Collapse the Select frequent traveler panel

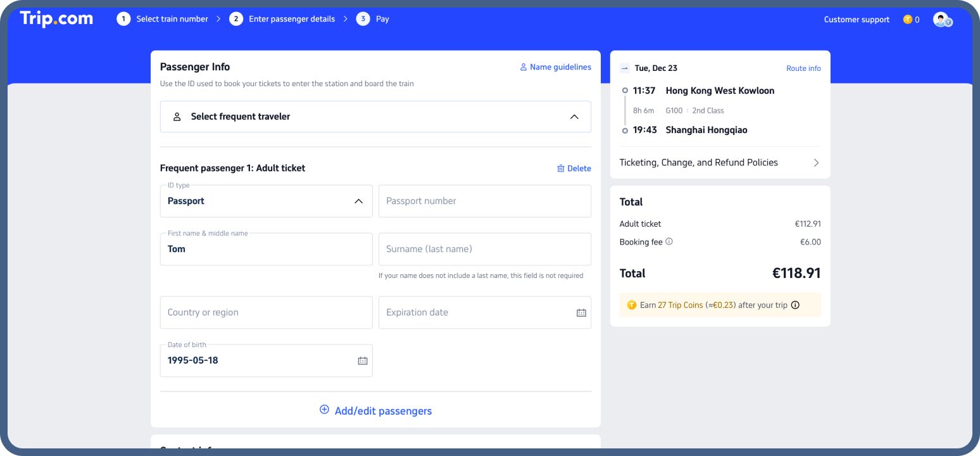pyautogui.click(x=574, y=117)
